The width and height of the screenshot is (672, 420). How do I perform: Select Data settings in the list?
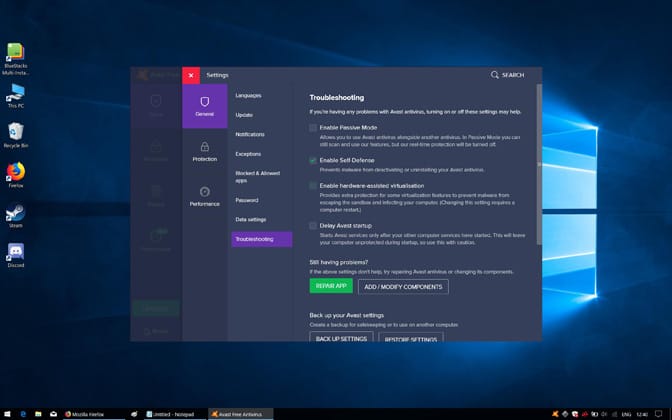point(251,219)
